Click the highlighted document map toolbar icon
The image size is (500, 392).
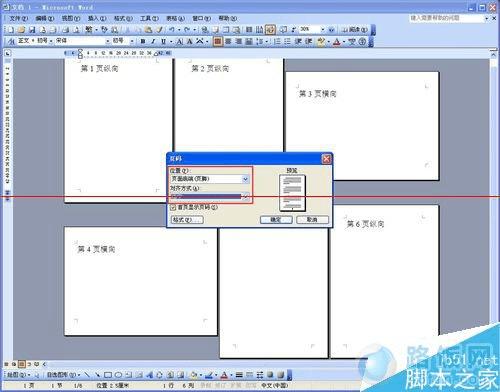pyautogui.click(x=270, y=30)
